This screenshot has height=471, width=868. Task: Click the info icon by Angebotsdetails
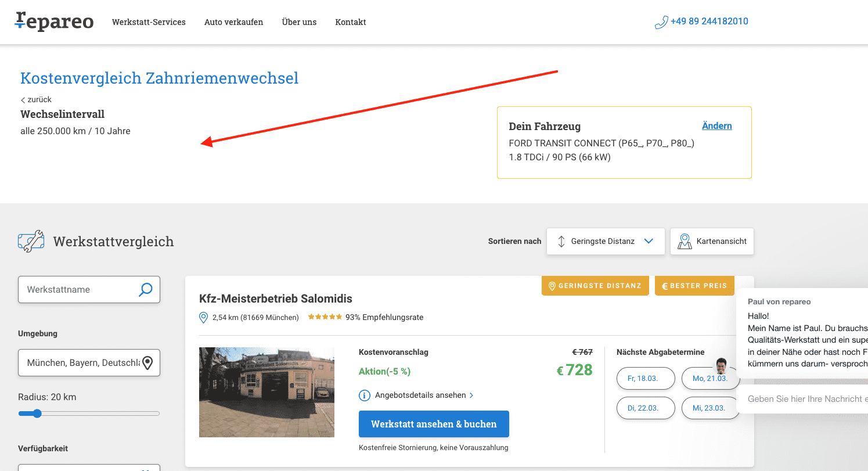(x=365, y=396)
